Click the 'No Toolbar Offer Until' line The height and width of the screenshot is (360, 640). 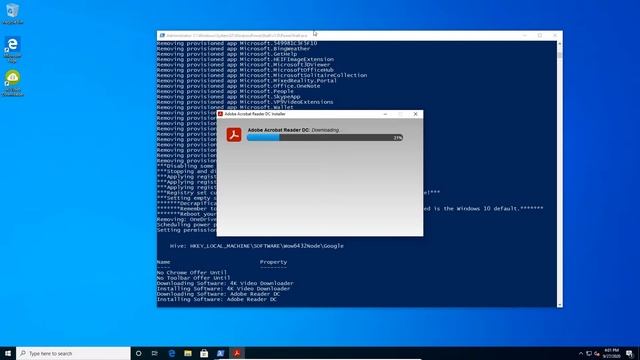pyautogui.click(x=193, y=278)
